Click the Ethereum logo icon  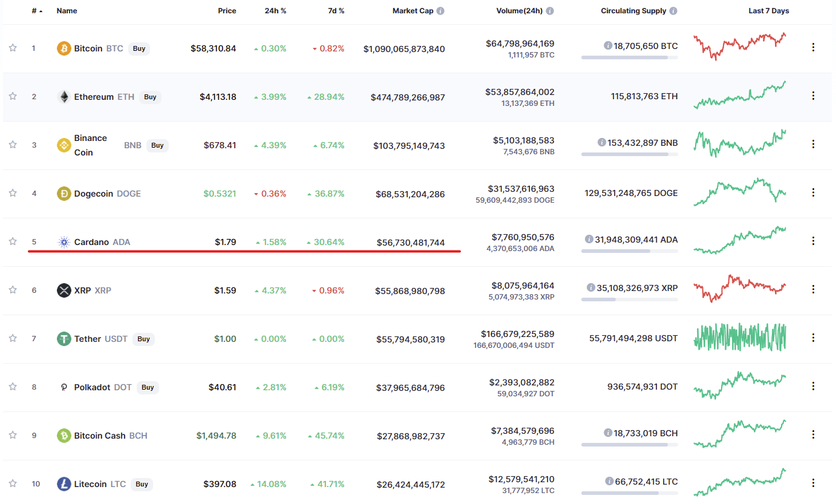tap(64, 97)
